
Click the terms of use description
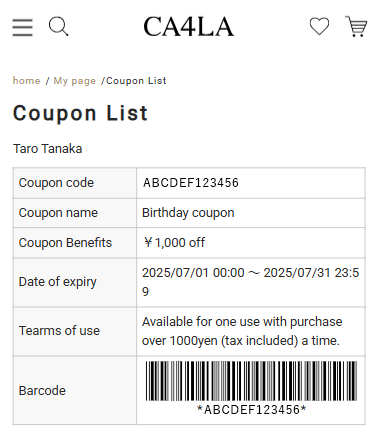pos(242,331)
